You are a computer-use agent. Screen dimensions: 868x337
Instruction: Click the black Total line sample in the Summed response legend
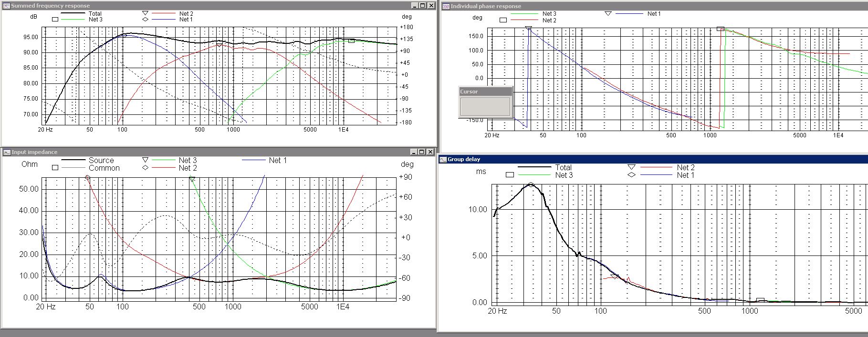73,13
